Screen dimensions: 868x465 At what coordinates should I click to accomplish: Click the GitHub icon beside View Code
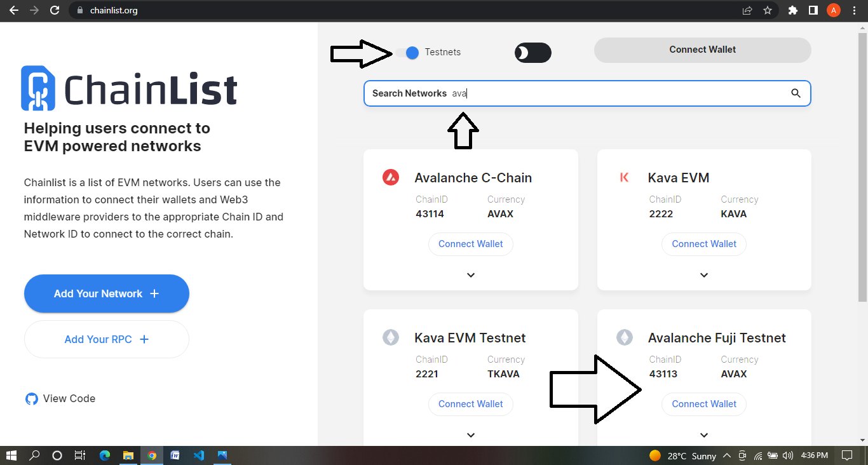pos(32,399)
